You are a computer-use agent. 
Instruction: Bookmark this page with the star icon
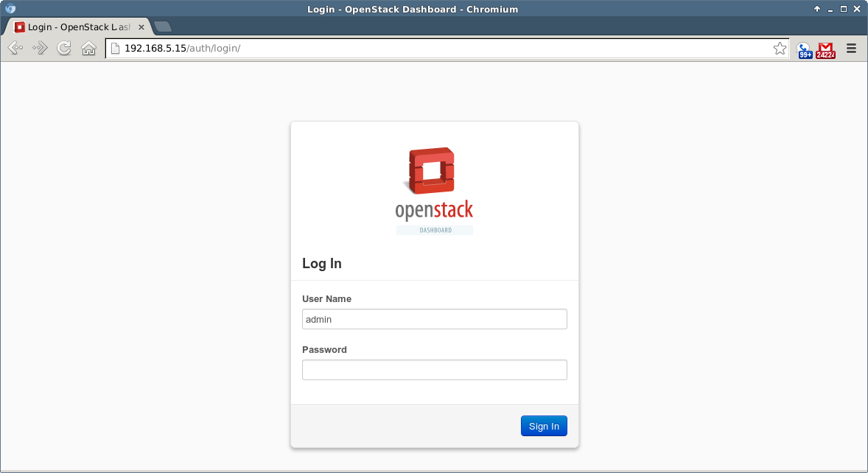(x=780, y=49)
